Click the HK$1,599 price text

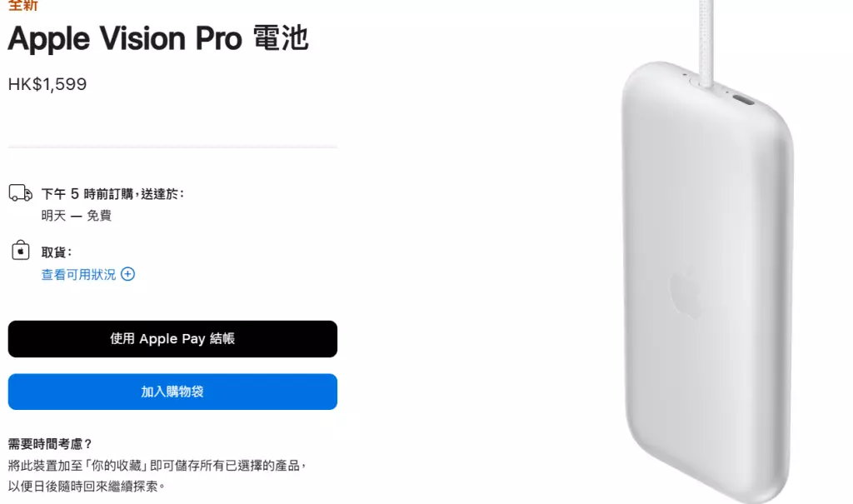coord(47,84)
